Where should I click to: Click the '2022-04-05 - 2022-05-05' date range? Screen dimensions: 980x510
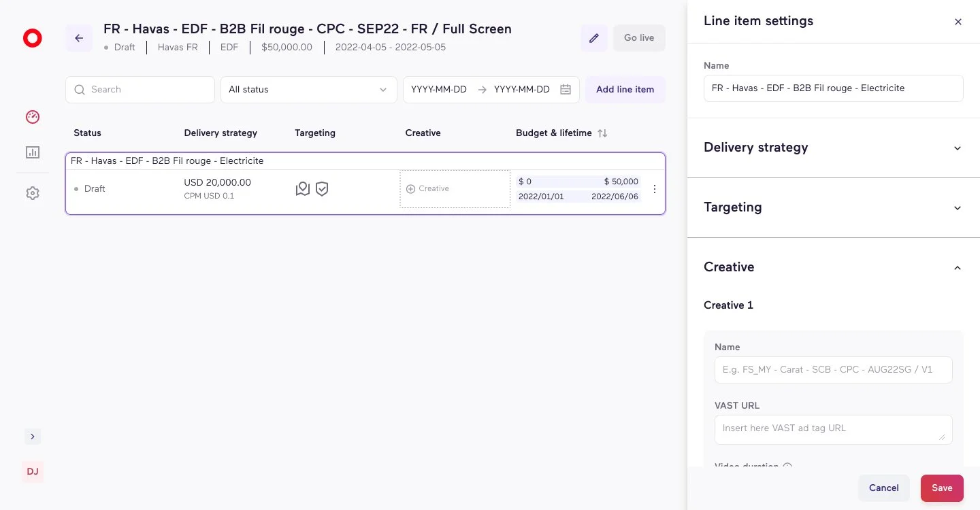(x=391, y=48)
